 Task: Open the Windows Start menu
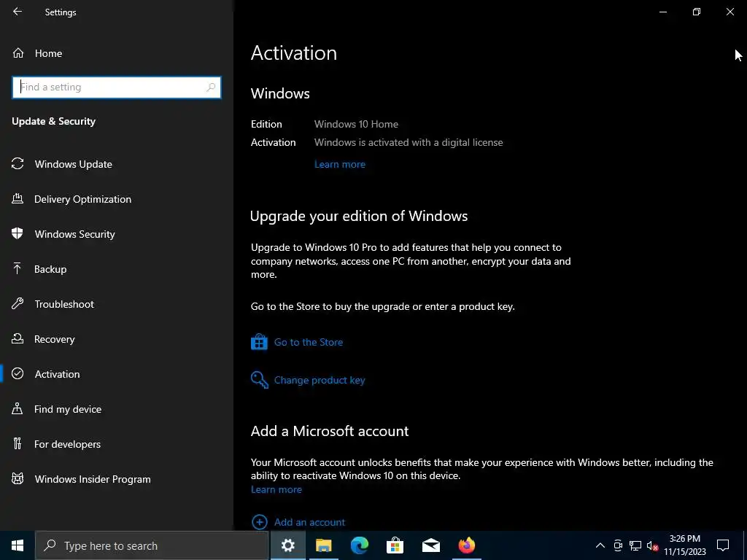click(18, 545)
